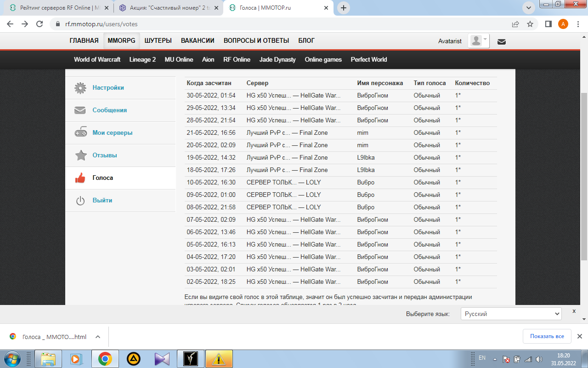Open Chrome taskbar icon
Viewport: 588px width, 368px height.
pyautogui.click(x=105, y=359)
